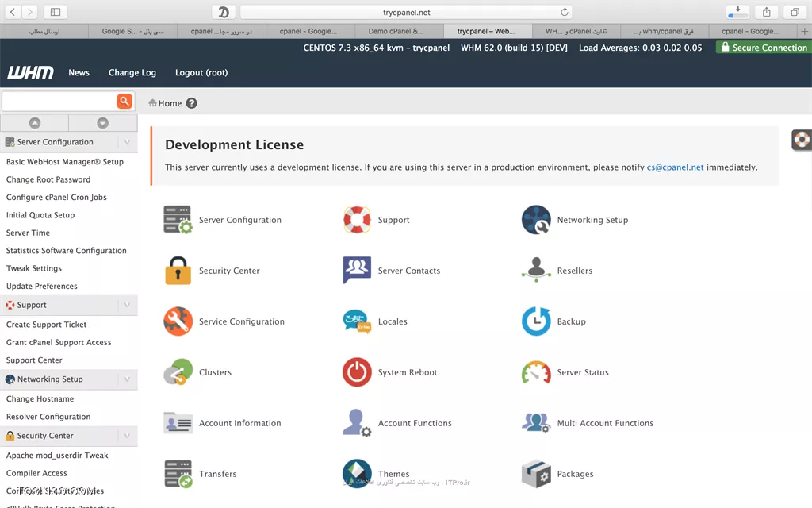The image size is (812, 508).
Task: Click the Clusters icon
Action: pos(178,371)
